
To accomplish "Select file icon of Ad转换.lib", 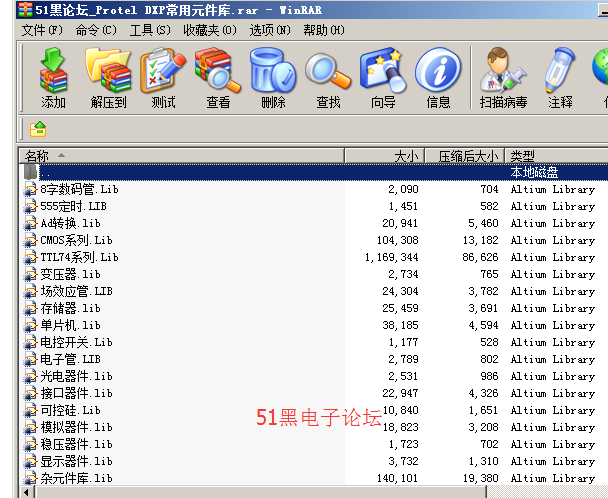I will (x=31, y=223).
